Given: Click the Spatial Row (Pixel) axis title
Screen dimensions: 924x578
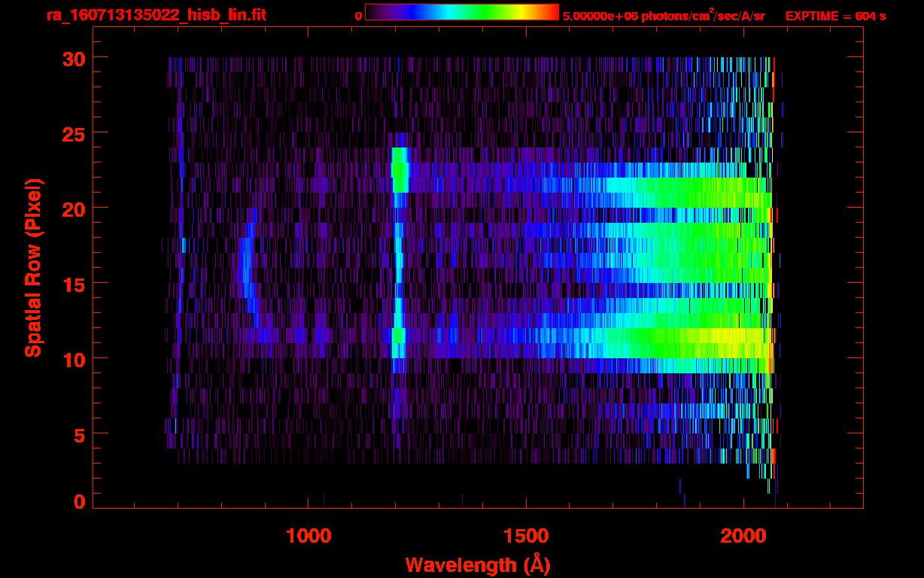Looking at the screenshot, I should 32,267.
